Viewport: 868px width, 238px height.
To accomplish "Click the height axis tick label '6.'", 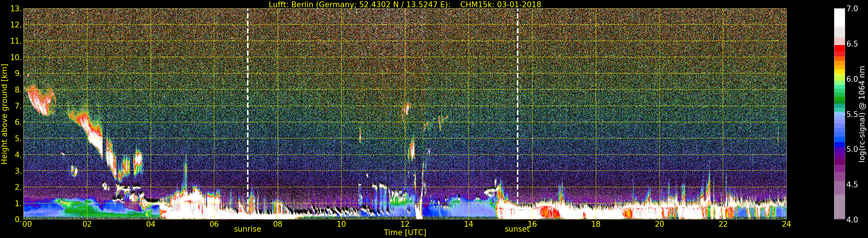I will (x=18, y=122).
